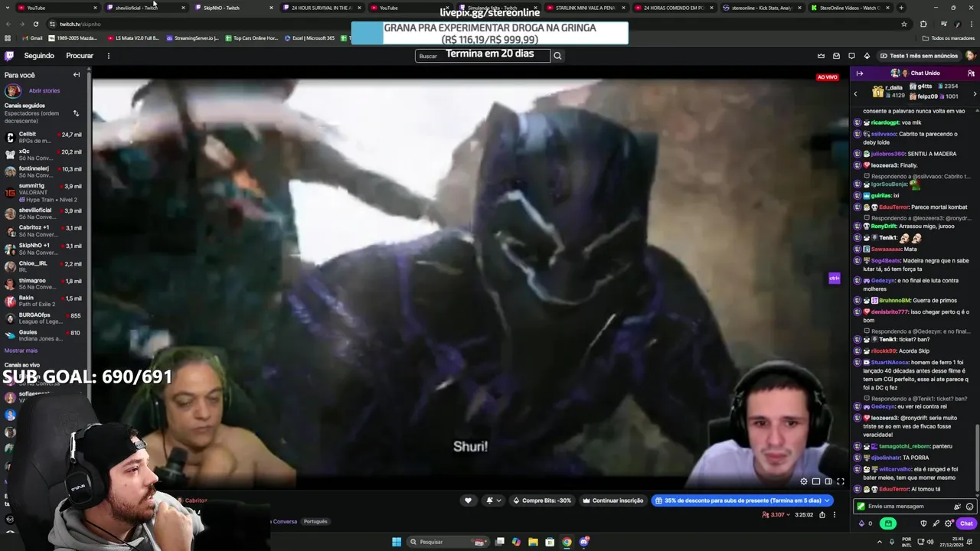Click the Buscar search field
The width and height of the screenshot is (980, 551).
coord(482,56)
